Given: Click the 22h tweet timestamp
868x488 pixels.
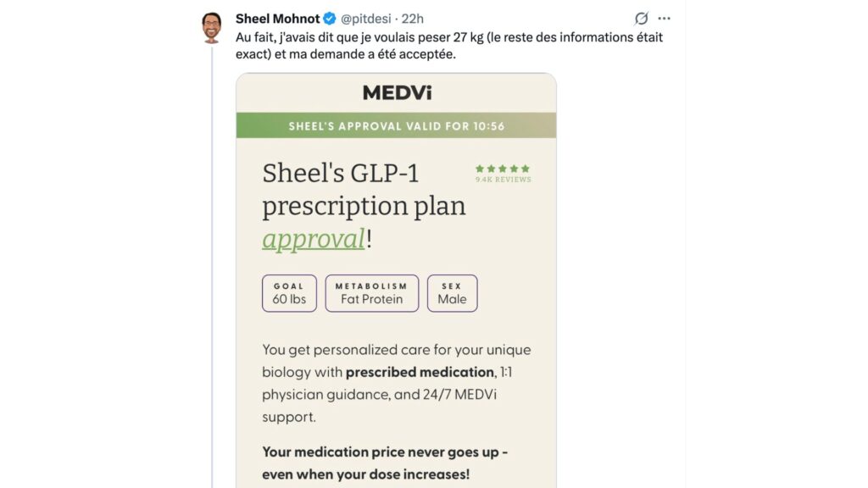Looking at the screenshot, I should pos(413,19).
